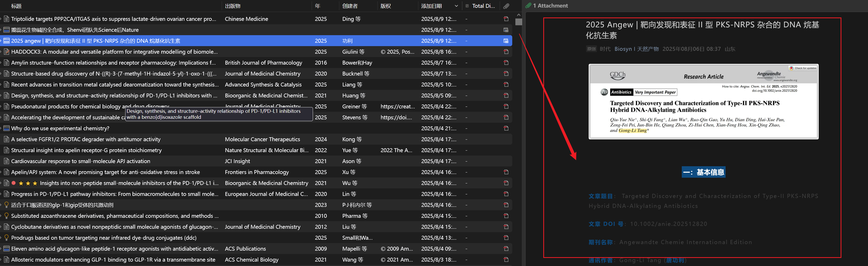Click the creator cell Giulini 等
This screenshot has width=868, height=266.
pos(353,52)
